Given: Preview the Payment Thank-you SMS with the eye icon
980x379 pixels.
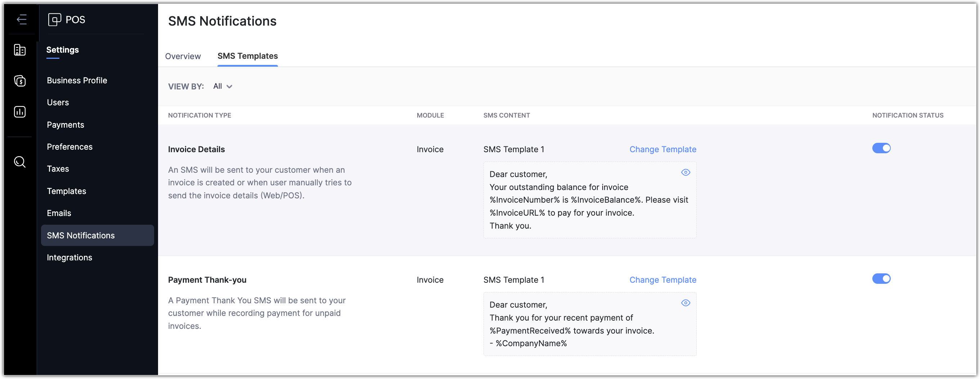Looking at the screenshot, I should 685,303.
